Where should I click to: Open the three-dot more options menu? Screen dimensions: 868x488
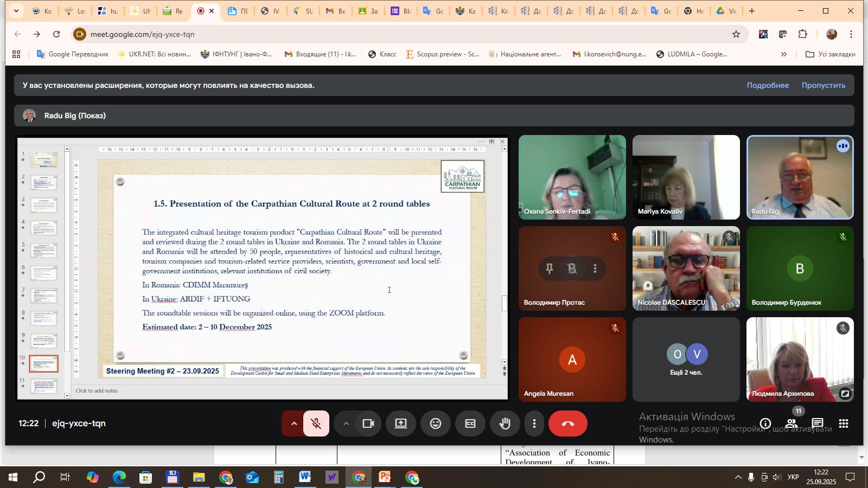coord(534,424)
